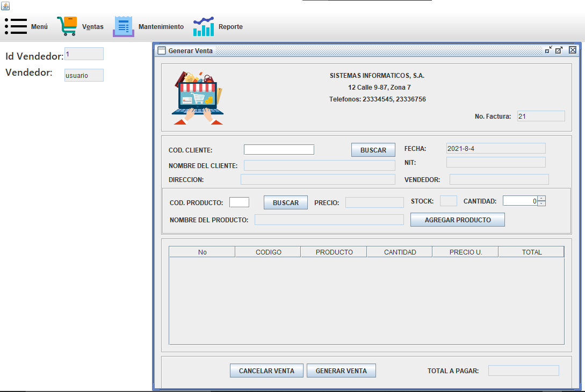This screenshot has width=585, height=392.
Task: Click the Java coffee cup icon top-left
Action: [6, 5]
